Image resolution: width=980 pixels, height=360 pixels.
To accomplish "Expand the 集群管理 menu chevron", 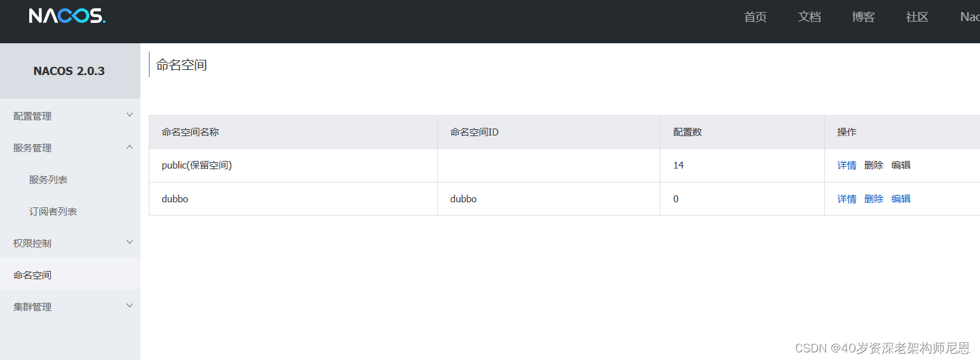I will tap(130, 306).
